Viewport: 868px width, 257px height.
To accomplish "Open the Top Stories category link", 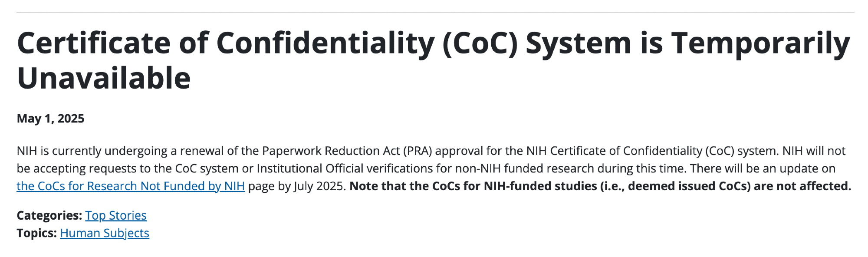I will point(115,216).
